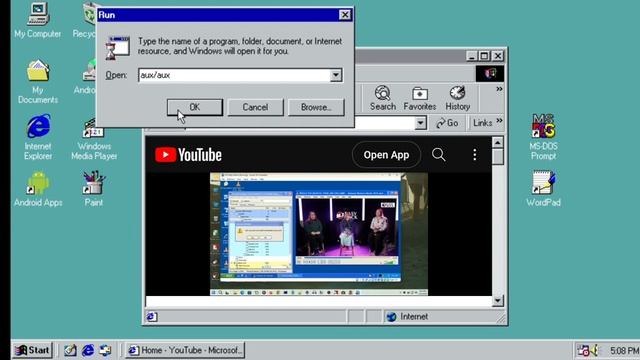This screenshot has width=640, height=360.
Task: Click the page icon in browser status bar
Action: click(x=151, y=317)
